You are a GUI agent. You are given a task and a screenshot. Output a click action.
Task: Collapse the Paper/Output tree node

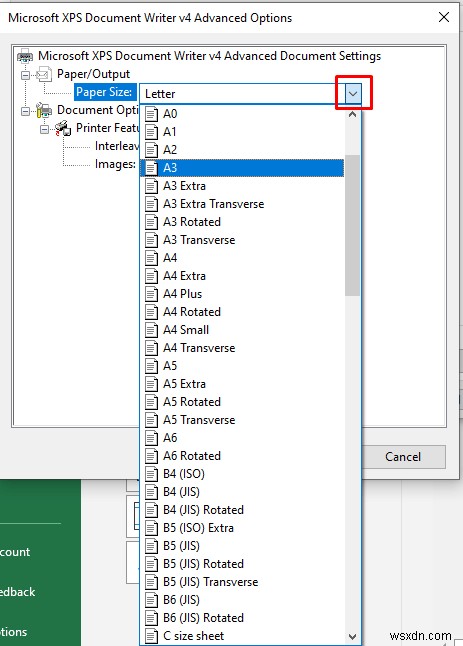tap(26, 75)
